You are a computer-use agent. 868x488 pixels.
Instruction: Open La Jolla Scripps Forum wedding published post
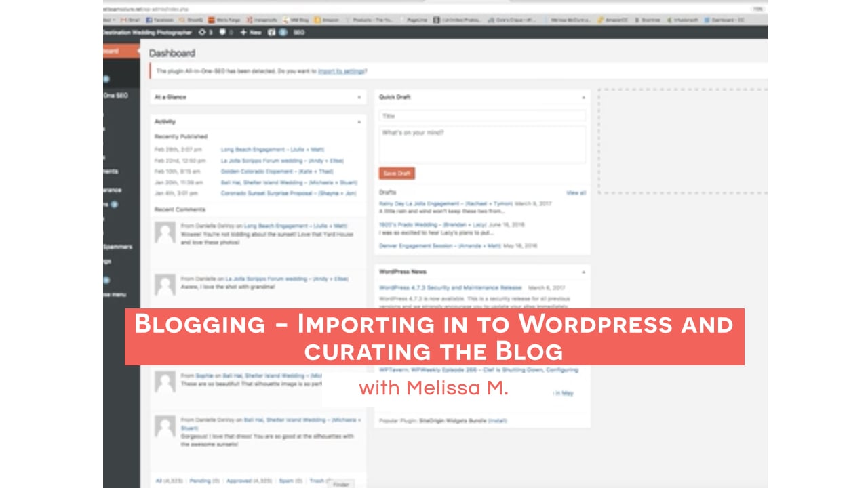(282, 161)
